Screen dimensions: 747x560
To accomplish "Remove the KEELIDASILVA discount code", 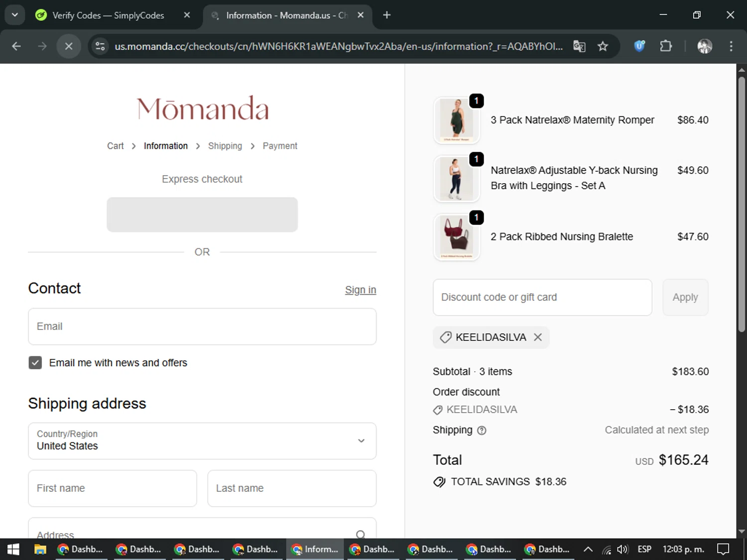I will (538, 337).
